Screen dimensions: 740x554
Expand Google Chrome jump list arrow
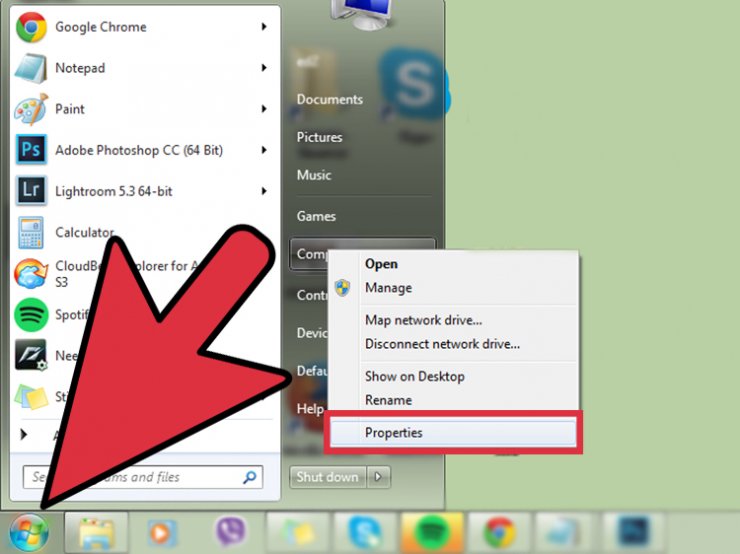(x=265, y=27)
